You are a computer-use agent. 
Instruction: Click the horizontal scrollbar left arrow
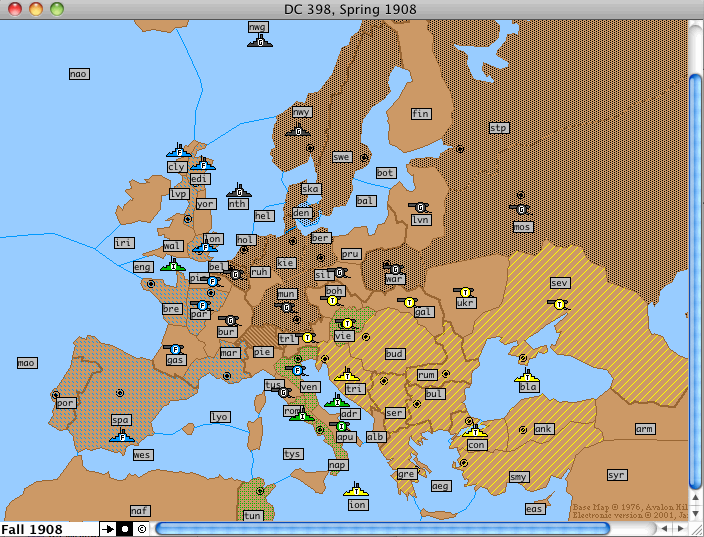pyautogui.click(x=664, y=529)
